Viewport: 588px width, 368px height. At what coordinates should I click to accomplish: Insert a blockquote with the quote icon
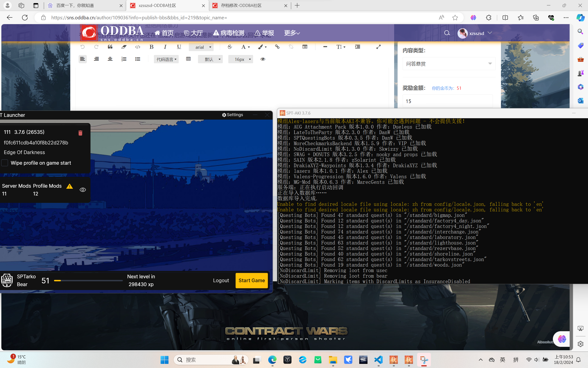(110, 47)
